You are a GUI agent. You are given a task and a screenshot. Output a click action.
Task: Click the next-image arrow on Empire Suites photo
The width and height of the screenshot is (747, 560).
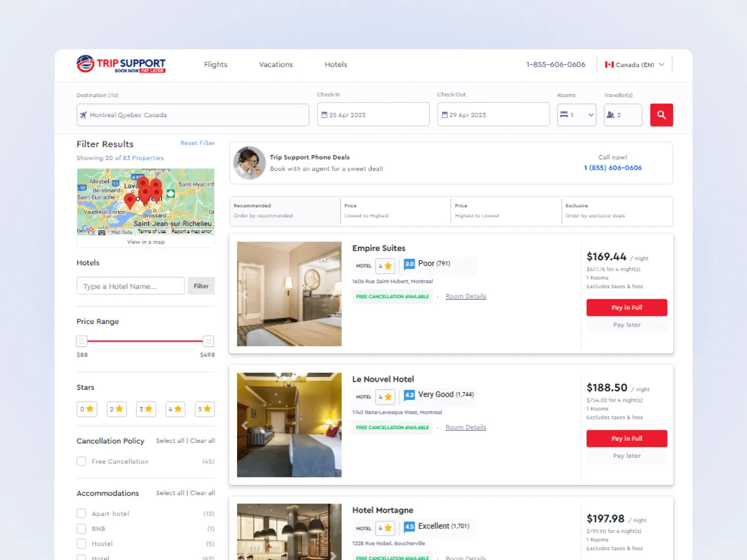click(334, 293)
